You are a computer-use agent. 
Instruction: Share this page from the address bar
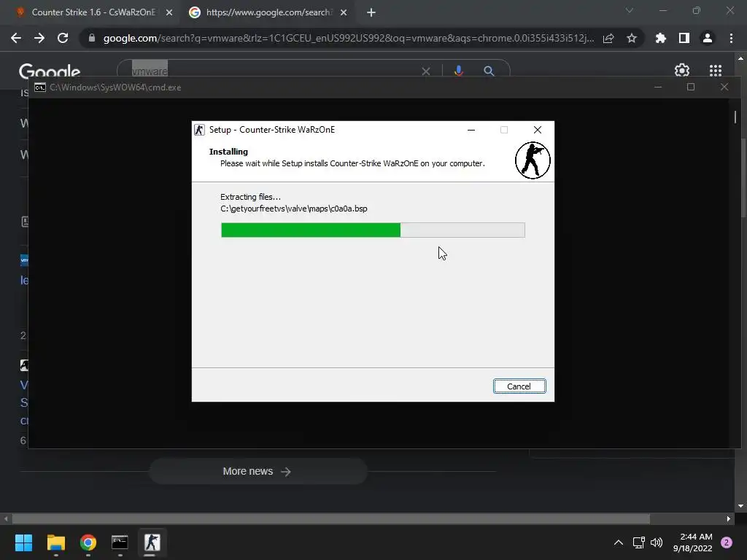[608, 38]
